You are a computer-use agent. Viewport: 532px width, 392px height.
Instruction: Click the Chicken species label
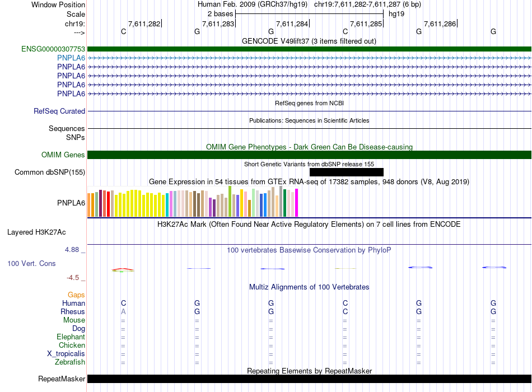72,345
